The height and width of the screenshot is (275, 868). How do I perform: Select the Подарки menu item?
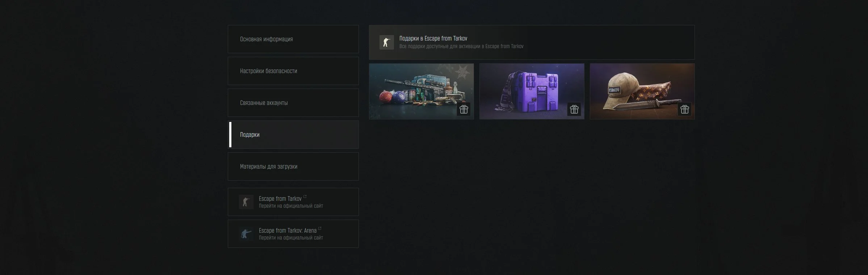[x=293, y=135]
